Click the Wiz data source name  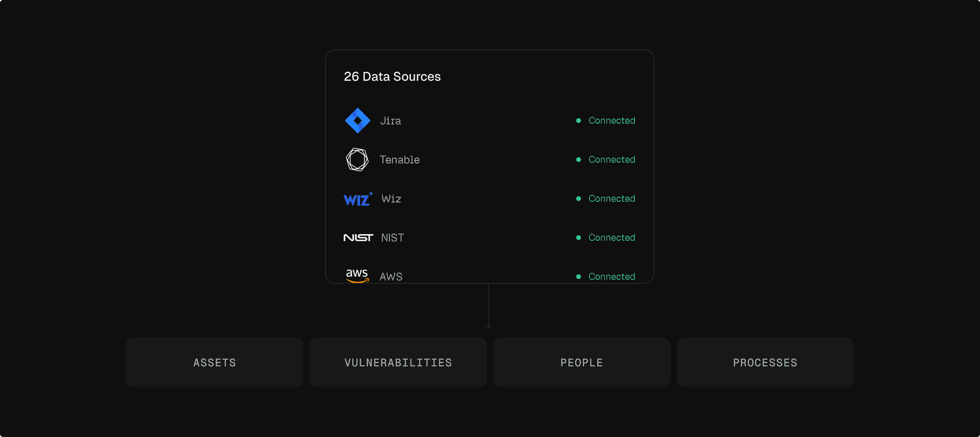[x=391, y=199]
